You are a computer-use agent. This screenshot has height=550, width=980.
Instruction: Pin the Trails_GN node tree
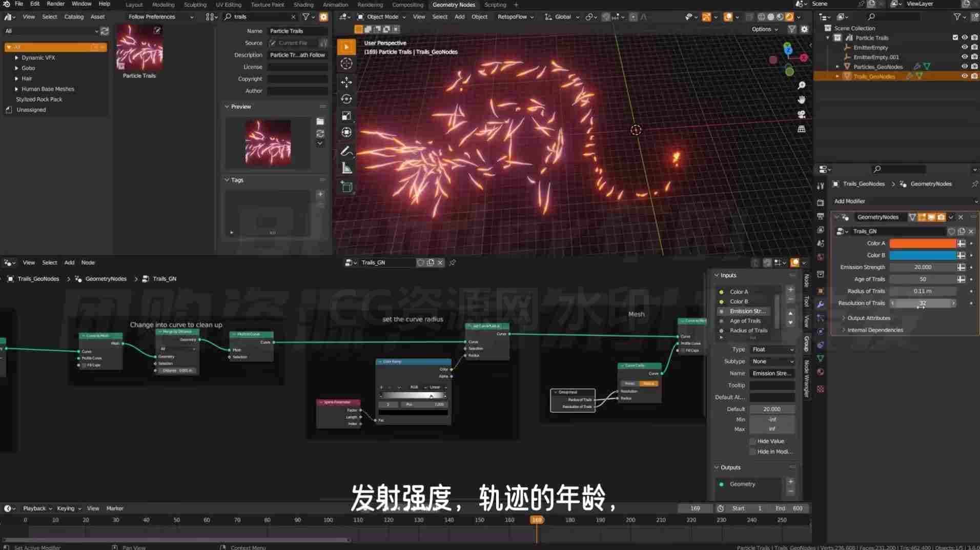(x=453, y=262)
